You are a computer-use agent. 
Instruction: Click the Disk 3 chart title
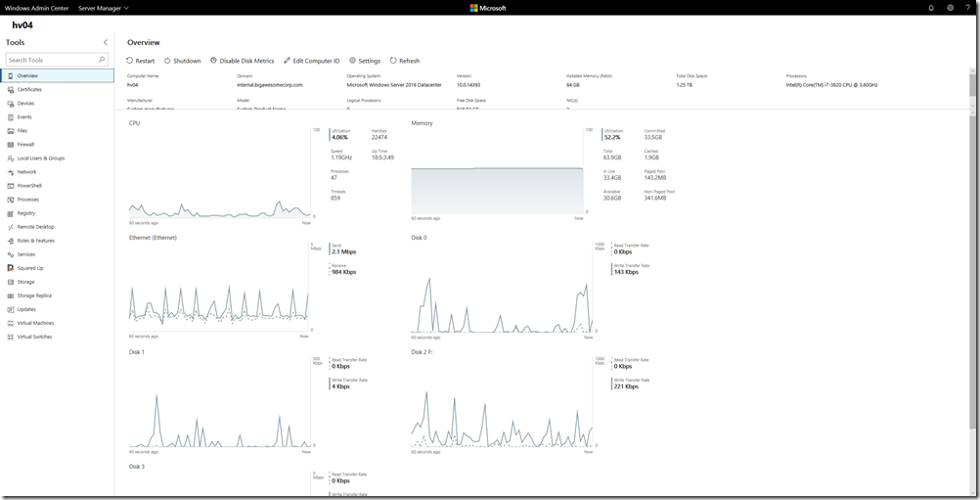(136, 467)
